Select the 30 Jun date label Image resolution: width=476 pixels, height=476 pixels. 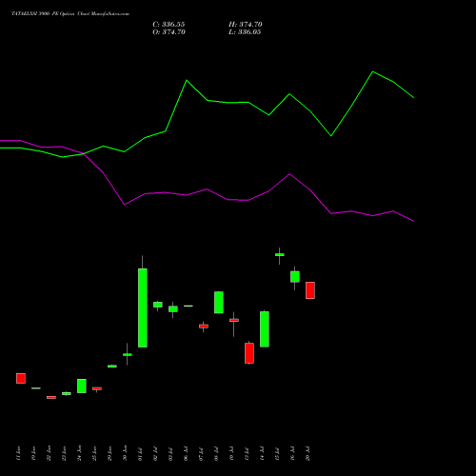[x=125, y=453]
